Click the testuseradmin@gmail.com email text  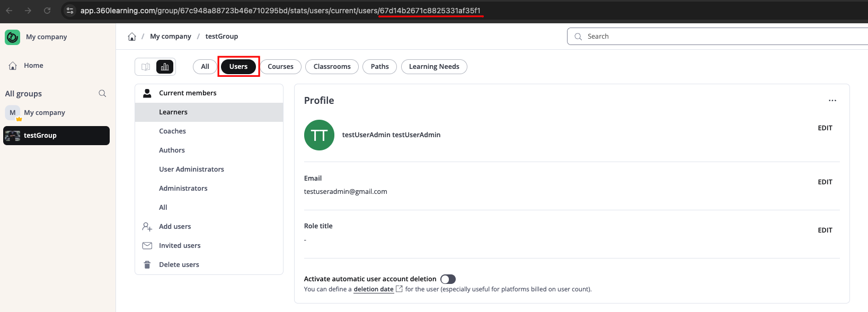[346, 192]
